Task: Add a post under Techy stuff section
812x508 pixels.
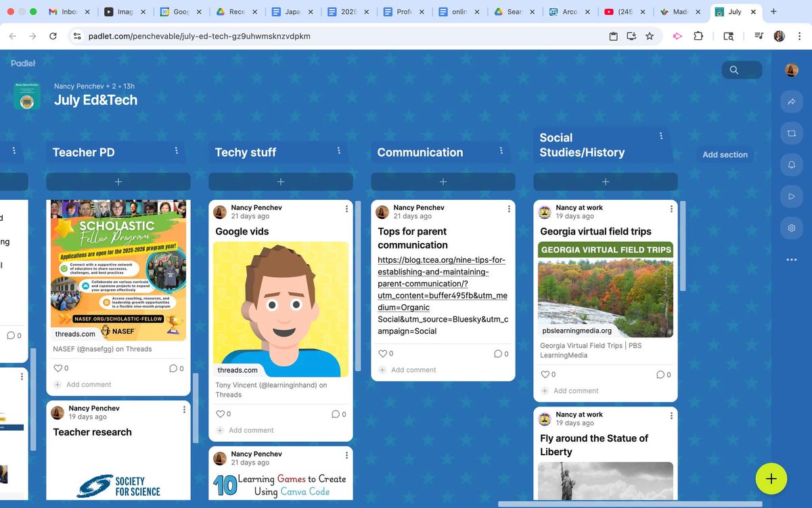Action: (281, 182)
